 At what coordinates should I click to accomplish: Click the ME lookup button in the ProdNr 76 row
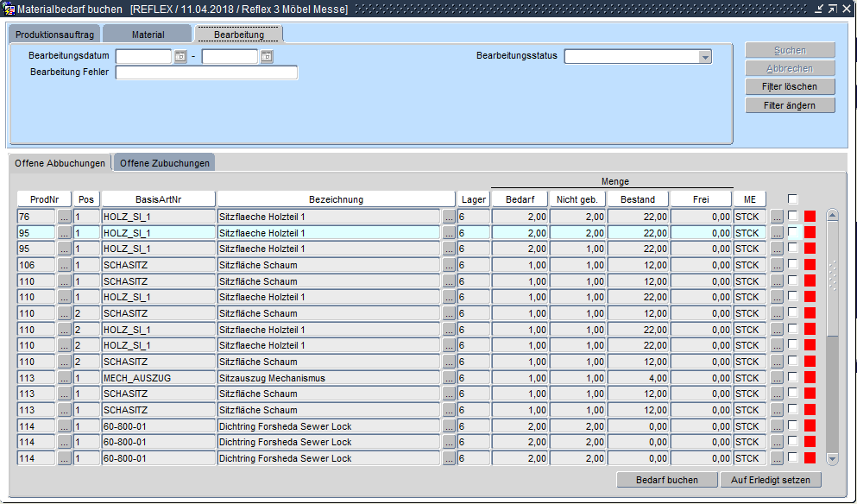pyautogui.click(x=777, y=217)
